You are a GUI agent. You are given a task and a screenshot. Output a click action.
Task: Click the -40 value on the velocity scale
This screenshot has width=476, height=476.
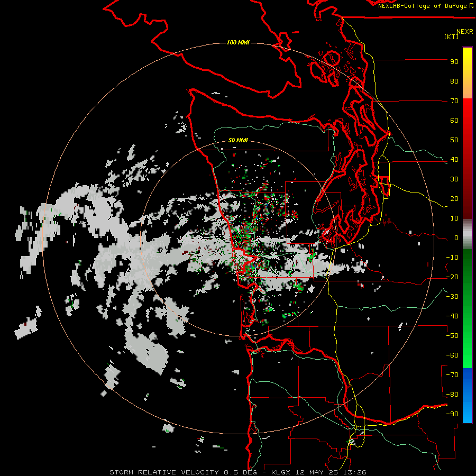click(452, 316)
